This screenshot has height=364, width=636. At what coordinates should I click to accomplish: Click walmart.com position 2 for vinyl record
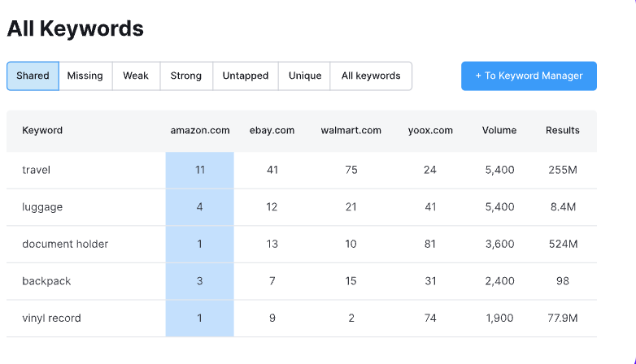(351, 318)
